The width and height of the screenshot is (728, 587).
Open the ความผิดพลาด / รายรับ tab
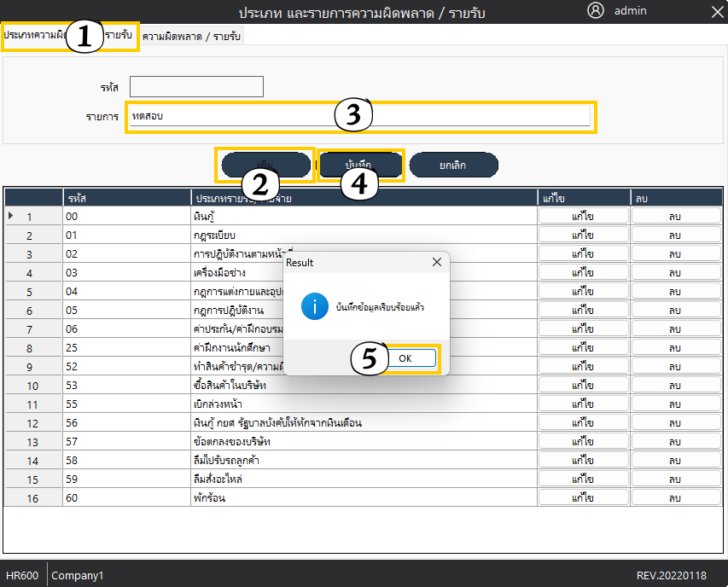192,38
